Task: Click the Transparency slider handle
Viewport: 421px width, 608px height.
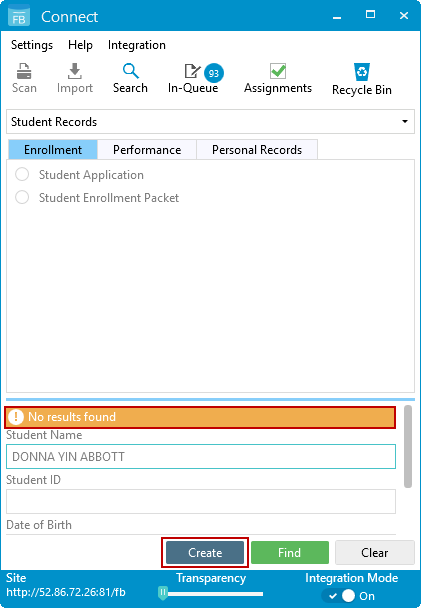Action: pyautogui.click(x=163, y=592)
